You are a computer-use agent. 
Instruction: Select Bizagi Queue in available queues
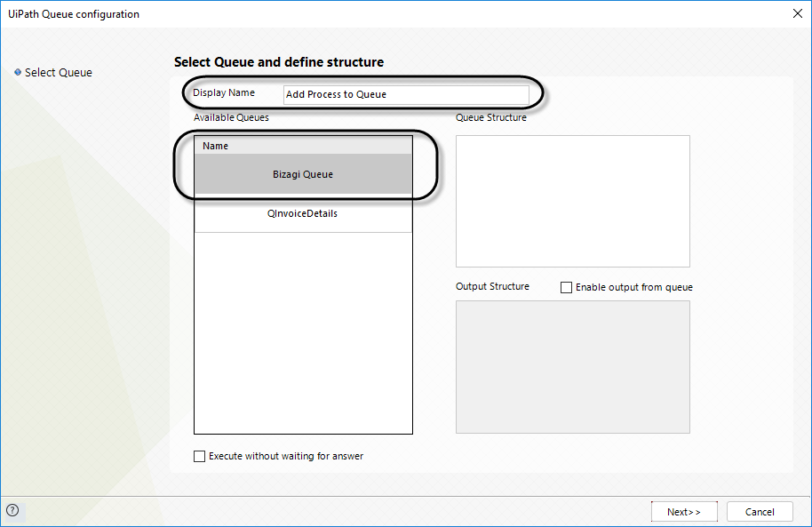point(304,174)
